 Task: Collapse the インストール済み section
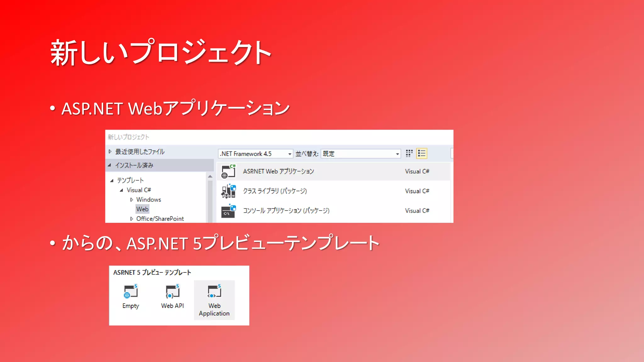(x=109, y=165)
